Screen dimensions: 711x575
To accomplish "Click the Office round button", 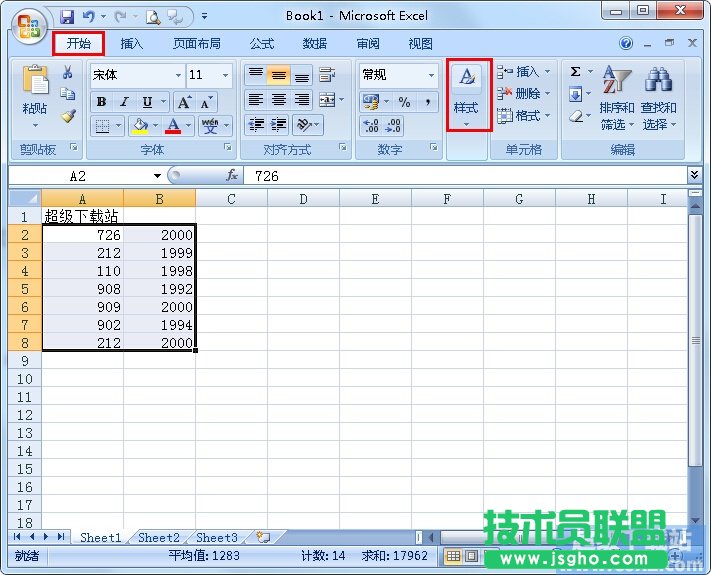I will click(x=29, y=26).
